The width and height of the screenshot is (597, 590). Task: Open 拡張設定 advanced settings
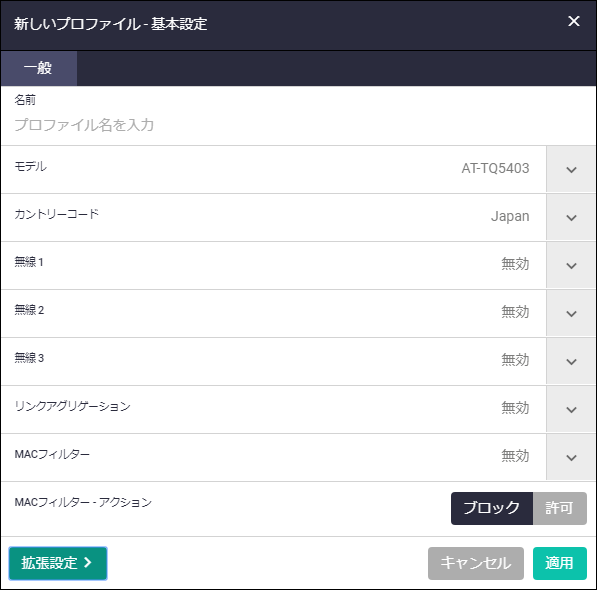point(58,563)
